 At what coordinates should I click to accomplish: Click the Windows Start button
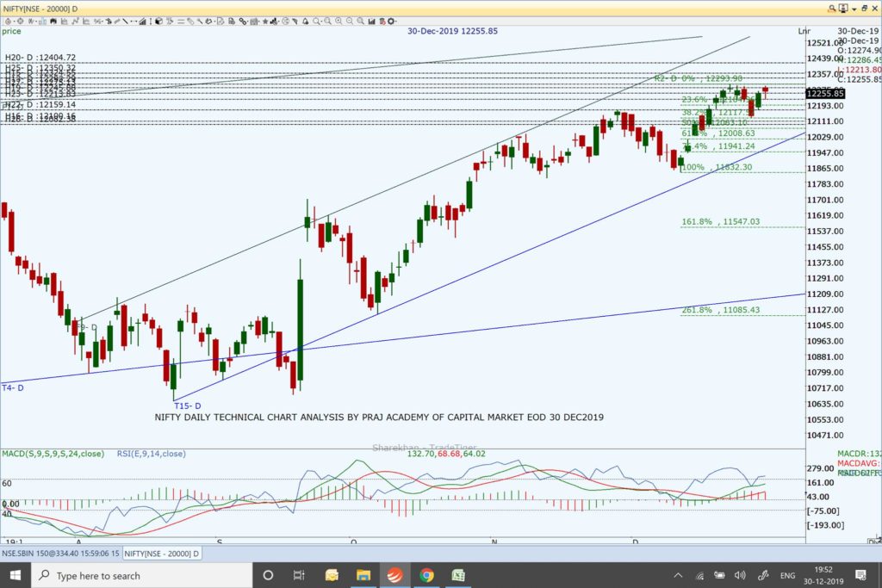pos(16,575)
